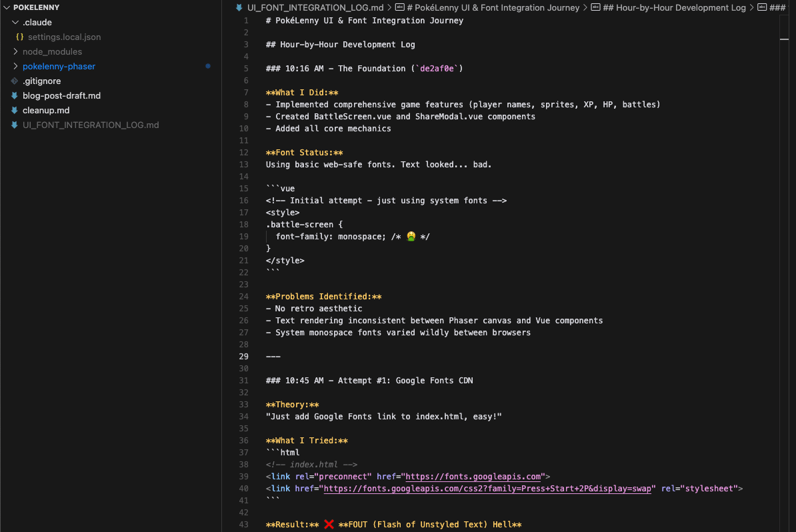Click the '<!-- index.html -->' comment line
This screenshot has width=796, height=532.
[x=311, y=465]
